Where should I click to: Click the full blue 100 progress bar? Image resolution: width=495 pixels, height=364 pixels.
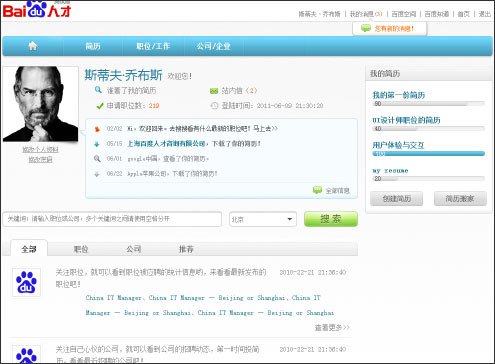tap(429, 154)
